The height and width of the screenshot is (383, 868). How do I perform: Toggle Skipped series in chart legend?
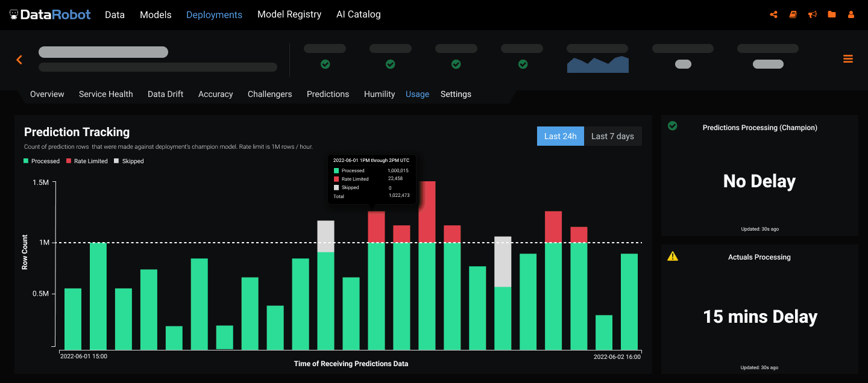(129, 161)
